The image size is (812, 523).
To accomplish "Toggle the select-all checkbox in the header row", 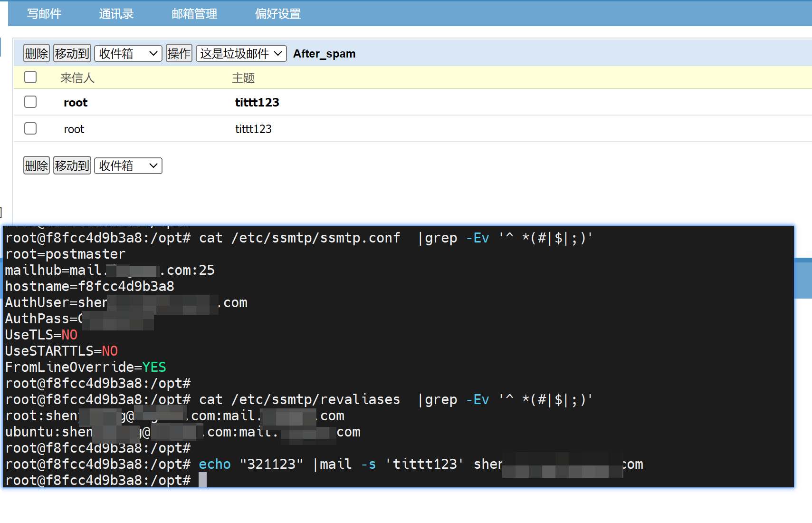I will [30, 77].
